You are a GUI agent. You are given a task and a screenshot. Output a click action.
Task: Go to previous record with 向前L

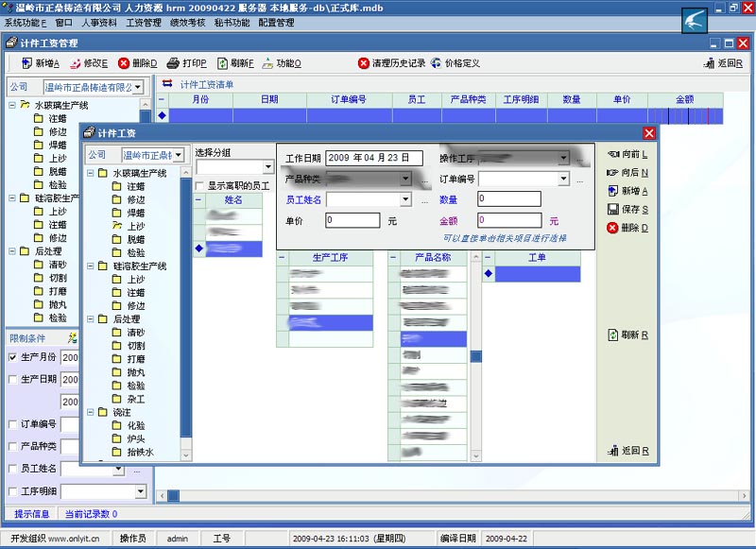(x=627, y=154)
